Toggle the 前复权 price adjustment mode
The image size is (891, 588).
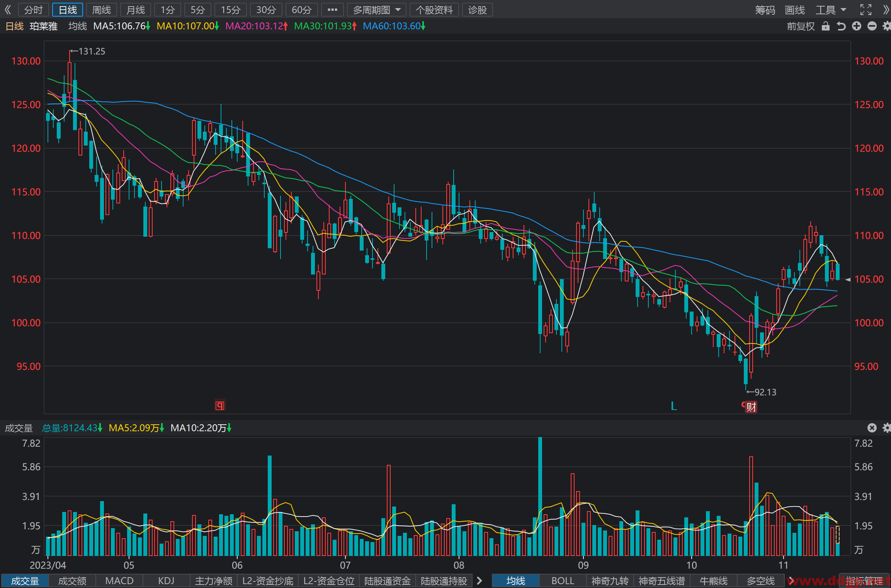801,26
